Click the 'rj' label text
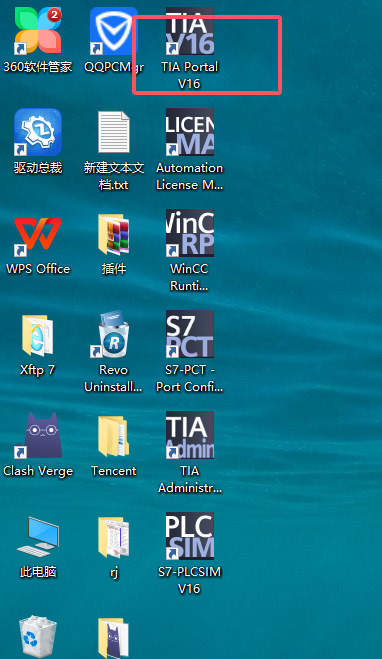This screenshot has height=659, width=382. (113, 572)
